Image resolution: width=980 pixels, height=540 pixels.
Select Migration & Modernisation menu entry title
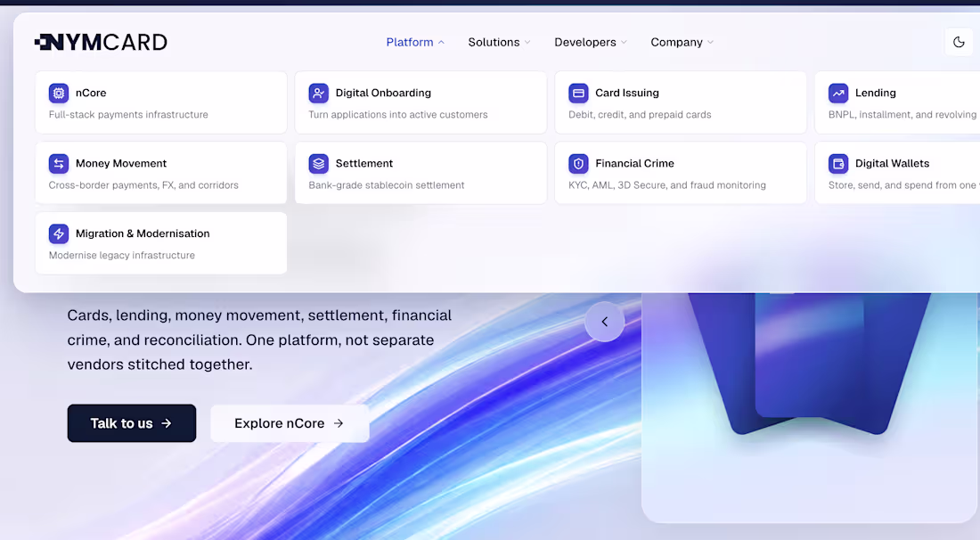tap(143, 233)
